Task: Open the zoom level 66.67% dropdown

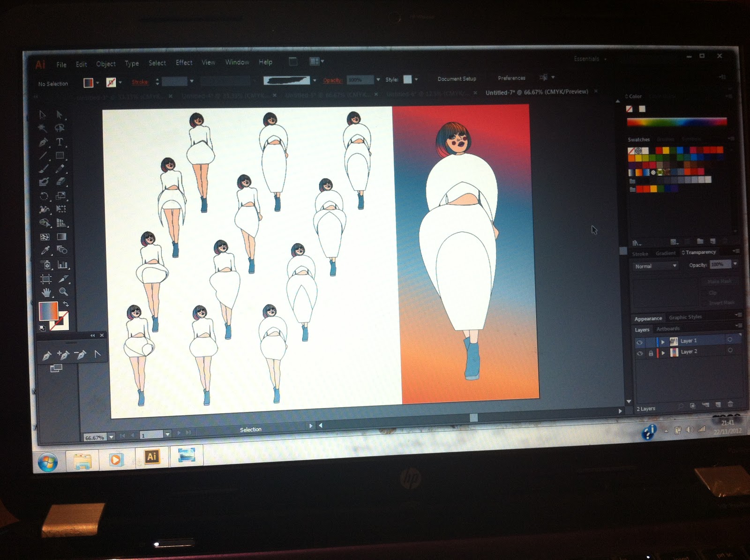Action: [111, 437]
